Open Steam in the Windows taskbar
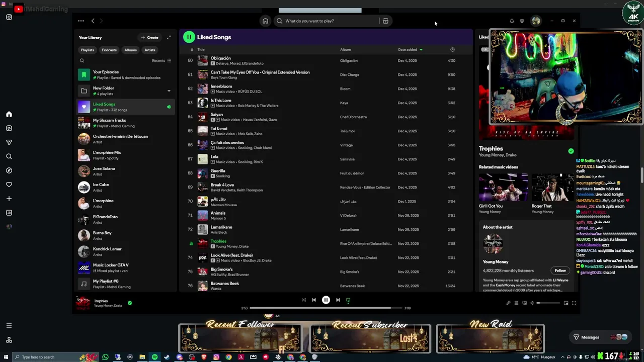This screenshot has height=362, width=644. 167,357
